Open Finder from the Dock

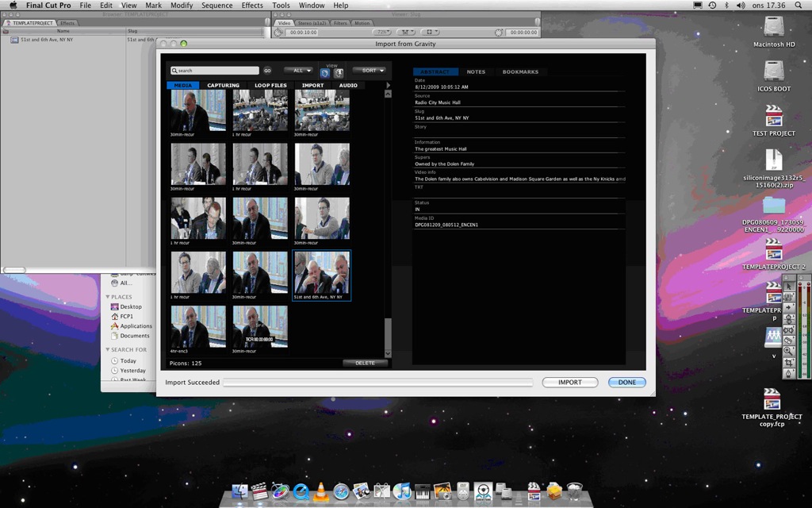pyautogui.click(x=239, y=491)
